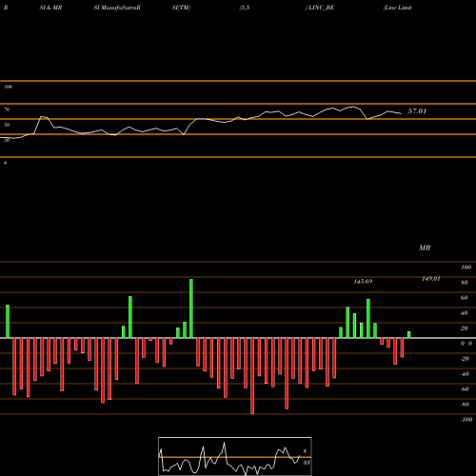476x476 pixels.
Task: Click the MR panel title label
Action: (425, 248)
